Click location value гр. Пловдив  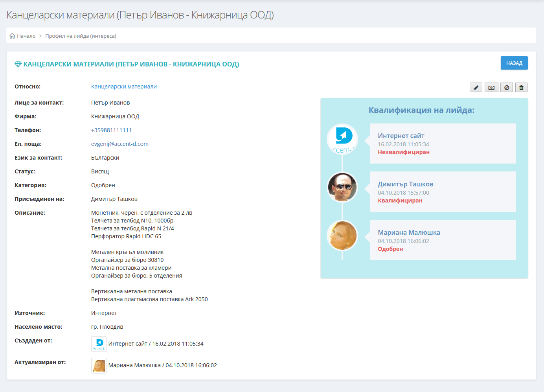point(107,327)
